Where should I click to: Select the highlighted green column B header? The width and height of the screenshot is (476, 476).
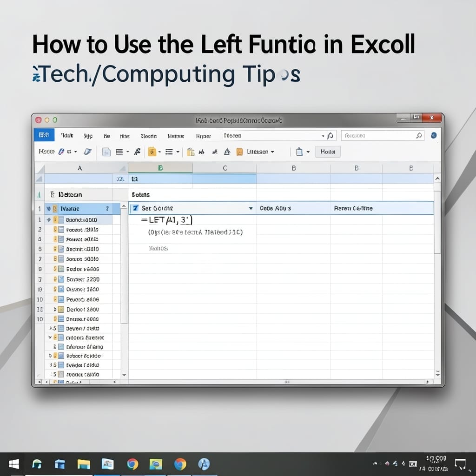(160, 168)
